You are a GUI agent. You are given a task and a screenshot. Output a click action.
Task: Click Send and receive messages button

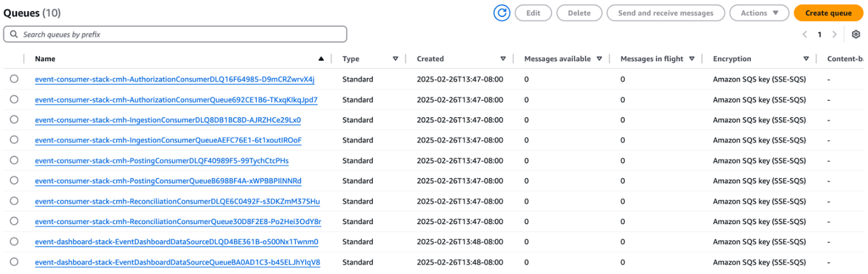[x=665, y=13]
